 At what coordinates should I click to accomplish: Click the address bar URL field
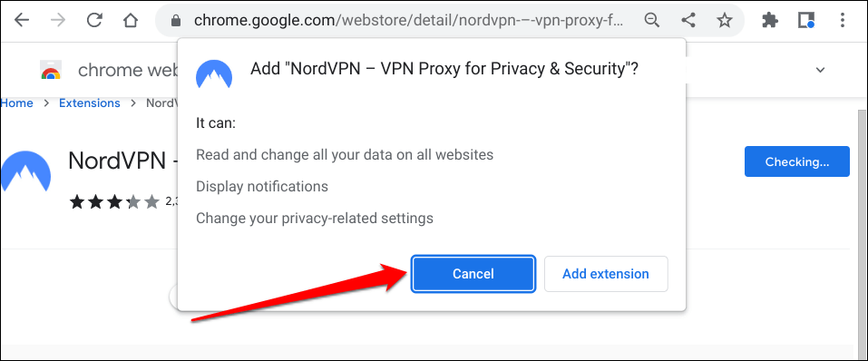point(408,21)
